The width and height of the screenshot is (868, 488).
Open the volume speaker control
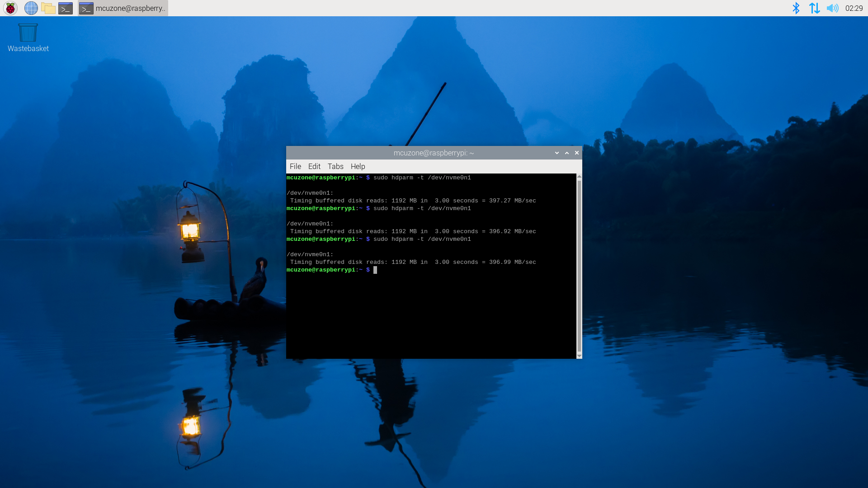pyautogui.click(x=832, y=8)
